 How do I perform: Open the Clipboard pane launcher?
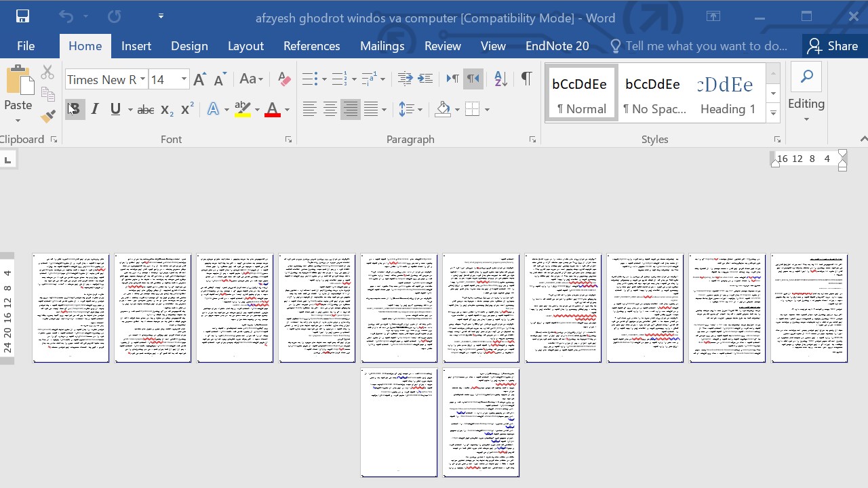tap(54, 140)
